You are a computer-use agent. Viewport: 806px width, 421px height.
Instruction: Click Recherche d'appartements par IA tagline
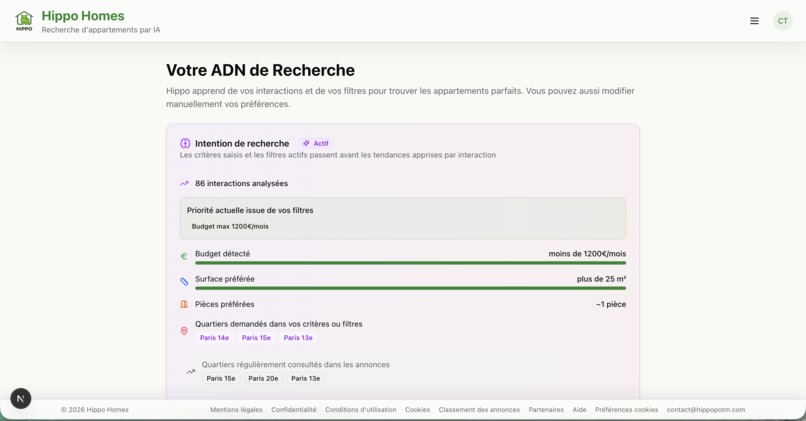coord(101,30)
